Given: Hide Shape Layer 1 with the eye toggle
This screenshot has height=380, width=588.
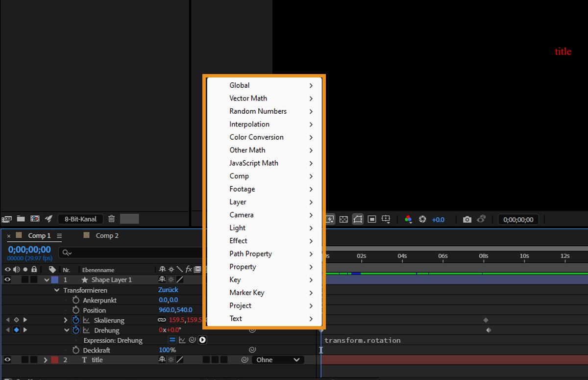Looking at the screenshot, I should 7,279.
